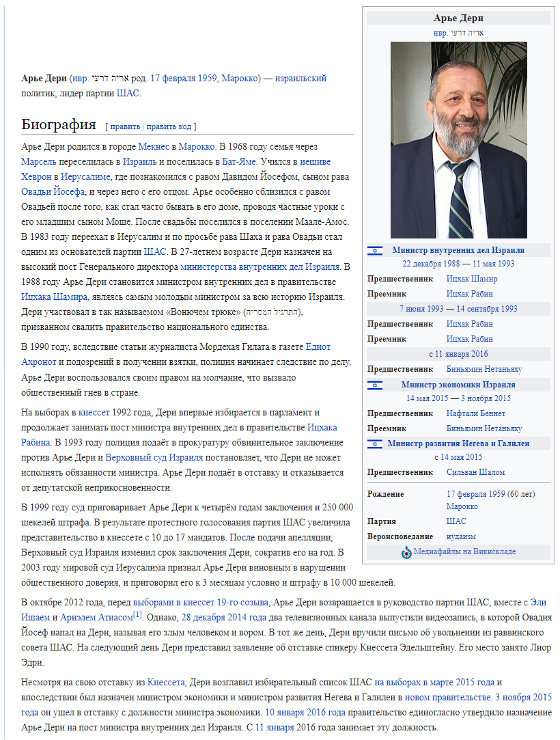The image size is (560, 740).
Task: Follow the 28 декабря date link
Action: [x=202, y=618]
